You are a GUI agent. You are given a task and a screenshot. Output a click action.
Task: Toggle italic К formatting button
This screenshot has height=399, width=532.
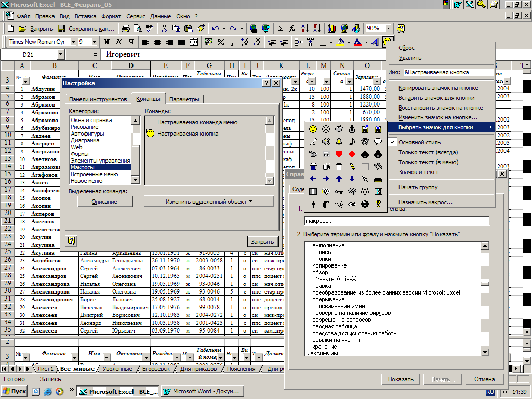[119, 42]
